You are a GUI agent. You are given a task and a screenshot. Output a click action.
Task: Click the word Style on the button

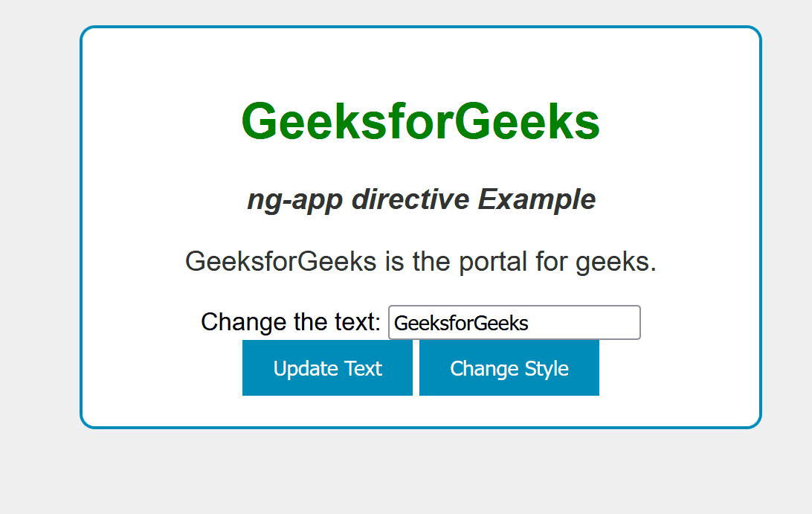550,368
